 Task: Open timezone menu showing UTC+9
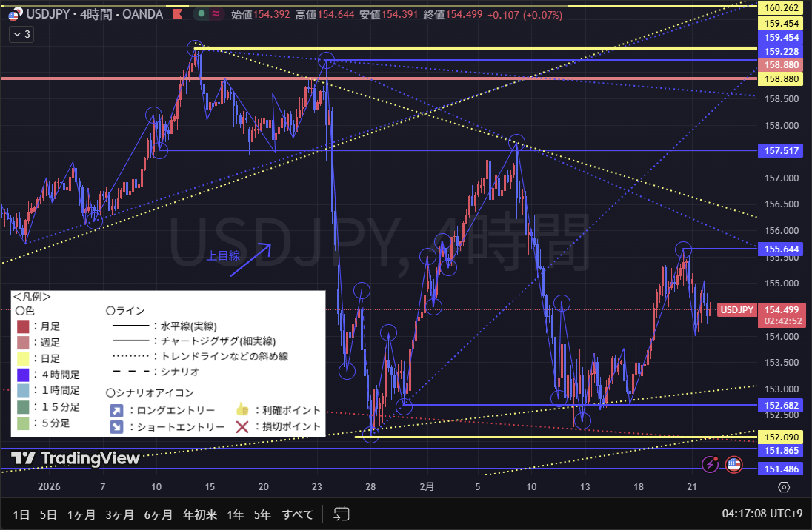[x=765, y=514]
